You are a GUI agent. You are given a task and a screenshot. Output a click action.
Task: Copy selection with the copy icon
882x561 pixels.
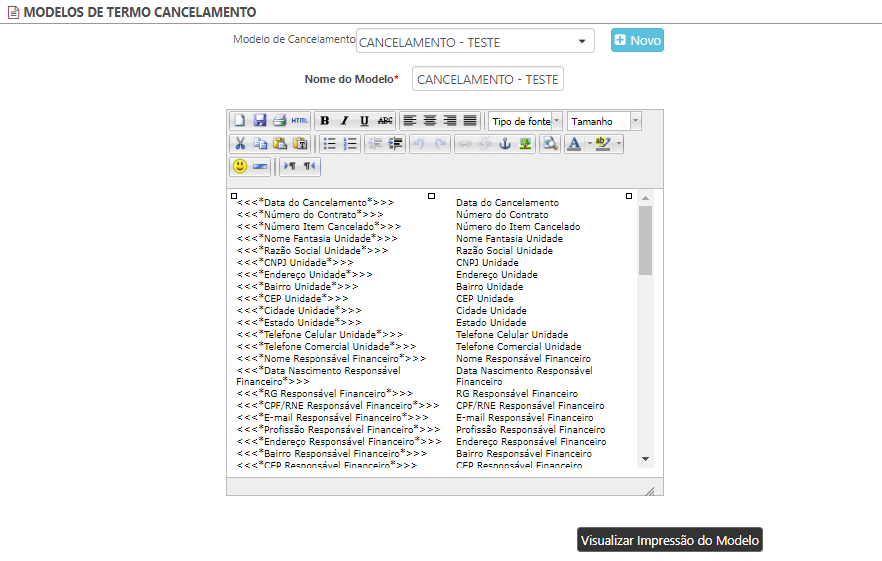(x=260, y=143)
